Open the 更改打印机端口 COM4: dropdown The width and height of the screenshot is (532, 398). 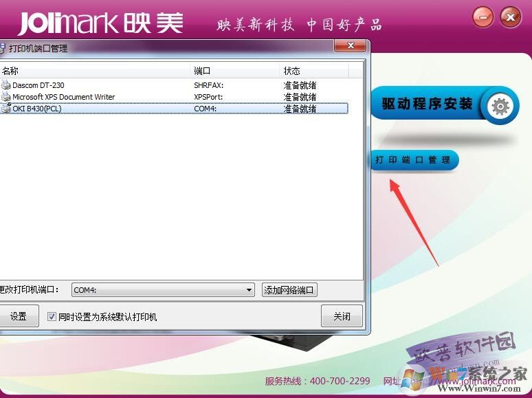click(163, 290)
